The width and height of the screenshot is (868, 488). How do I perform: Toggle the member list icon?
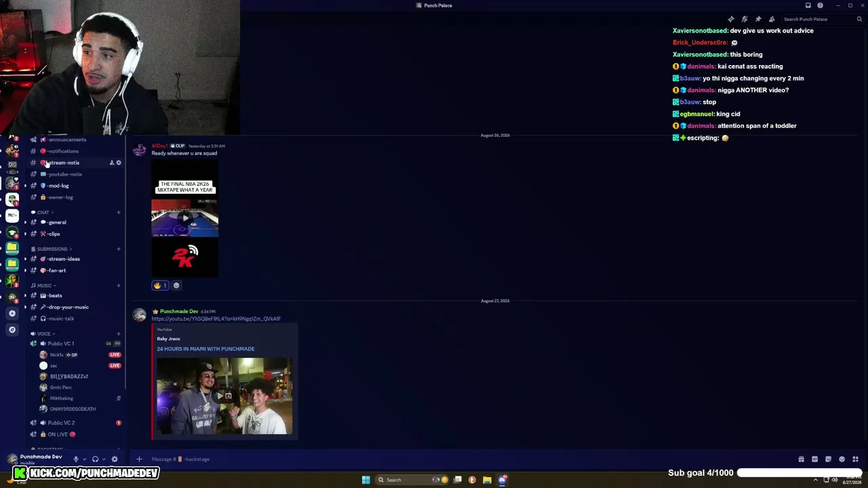(x=772, y=19)
